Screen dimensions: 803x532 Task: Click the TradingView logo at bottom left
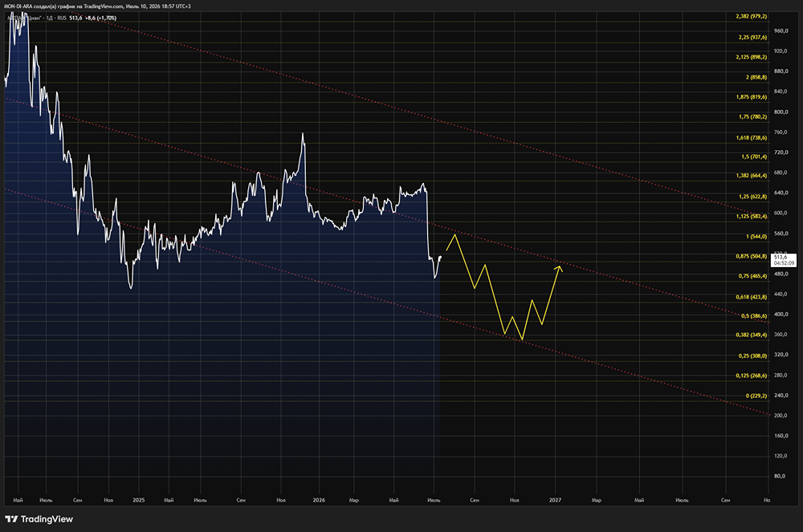point(39,518)
